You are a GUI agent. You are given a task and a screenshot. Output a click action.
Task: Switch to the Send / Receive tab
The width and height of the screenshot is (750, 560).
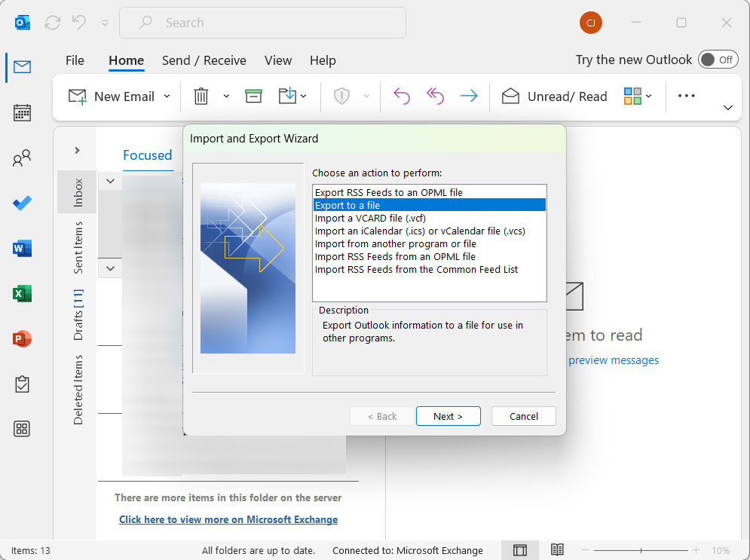(x=204, y=60)
